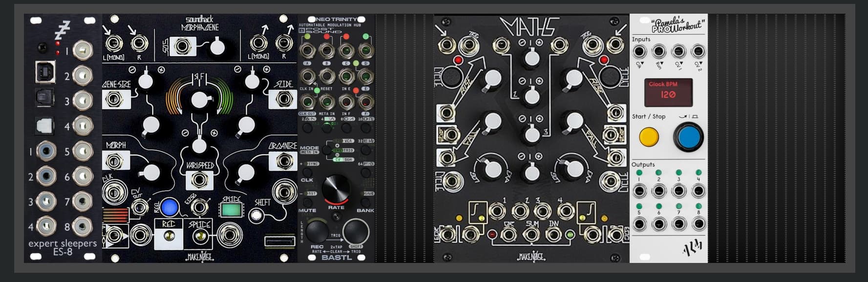Click the USB port on ES-8
The width and height of the screenshot is (868, 282).
(45, 73)
